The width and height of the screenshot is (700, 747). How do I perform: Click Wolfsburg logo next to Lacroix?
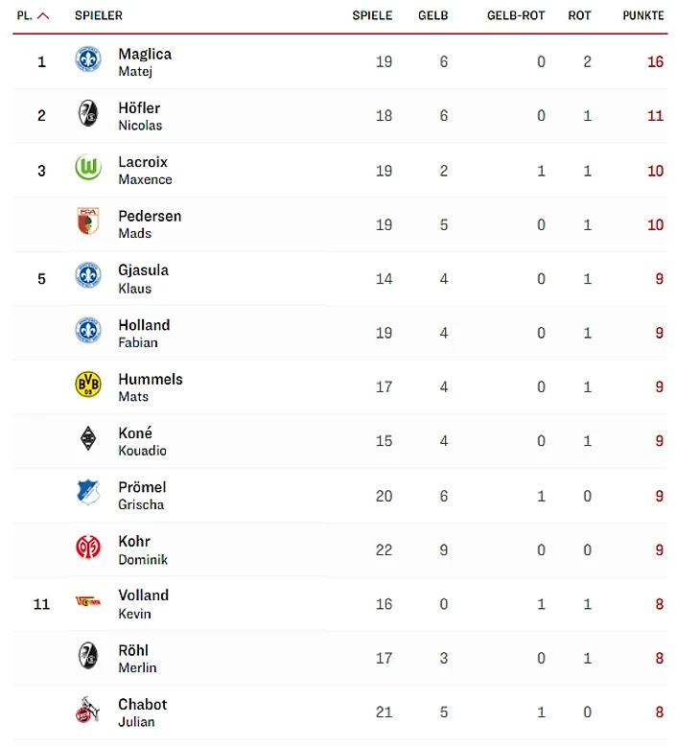(88, 169)
